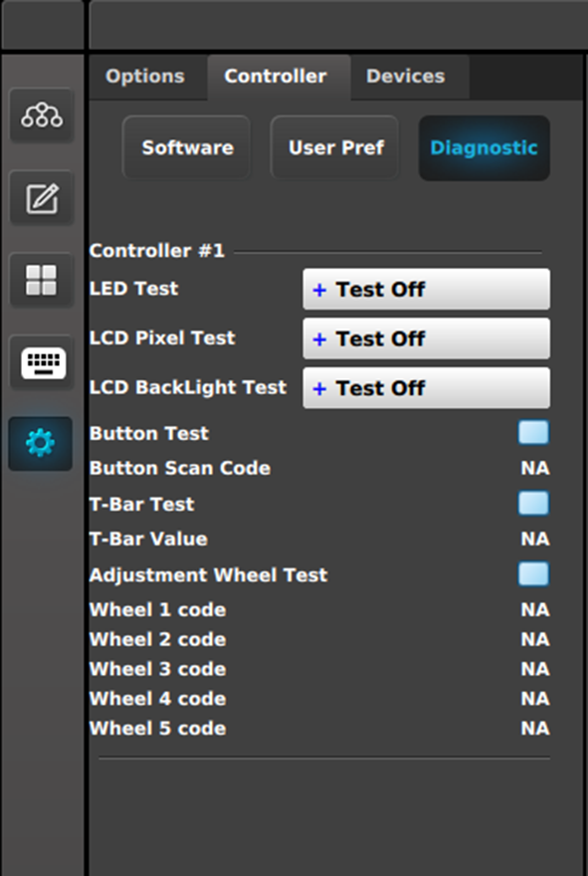Click the settings gear sidebar icon
Viewport: 588px width, 876px height.
[x=40, y=444]
